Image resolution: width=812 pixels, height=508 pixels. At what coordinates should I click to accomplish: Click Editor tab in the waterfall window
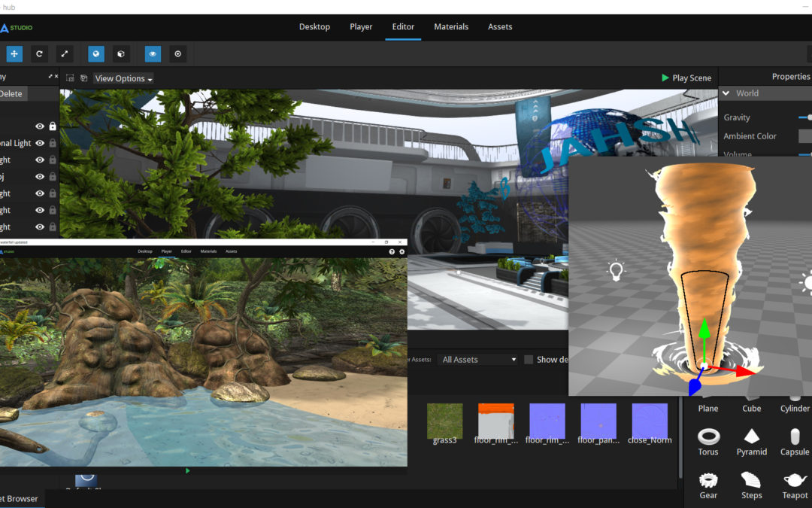(x=186, y=251)
